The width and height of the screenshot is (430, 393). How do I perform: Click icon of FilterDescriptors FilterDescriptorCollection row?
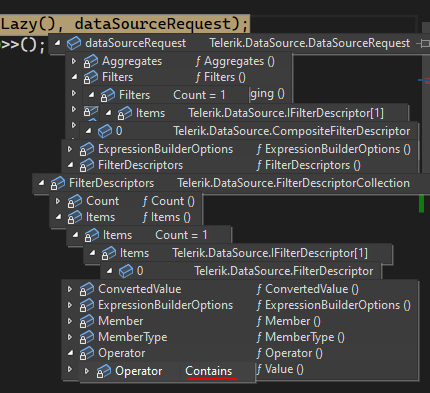pyautogui.click(x=58, y=183)
